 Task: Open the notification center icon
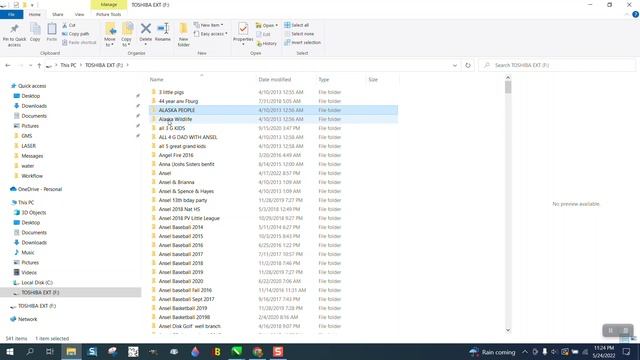point(627,352)
